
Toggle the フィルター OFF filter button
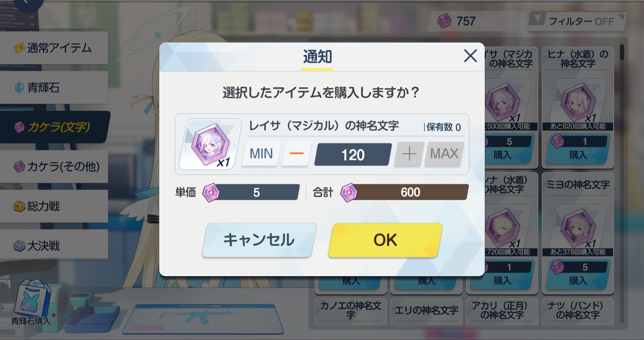[577, 21]
